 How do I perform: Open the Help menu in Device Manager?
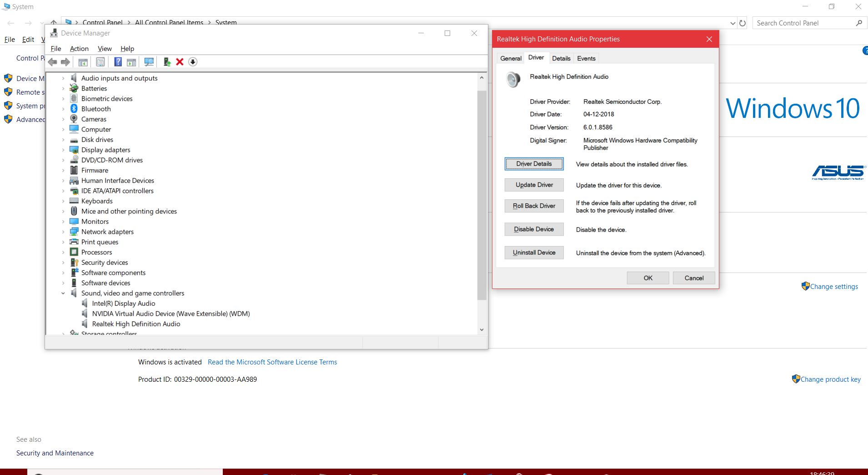[127, 49]
